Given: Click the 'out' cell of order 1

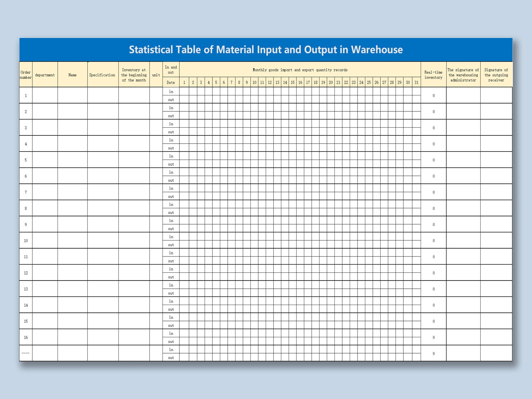Looking at the screenshot, I should coord(171,100).
